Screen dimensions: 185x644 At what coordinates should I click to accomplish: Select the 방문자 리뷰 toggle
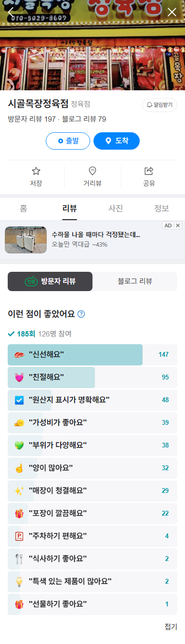coord(50,281)
